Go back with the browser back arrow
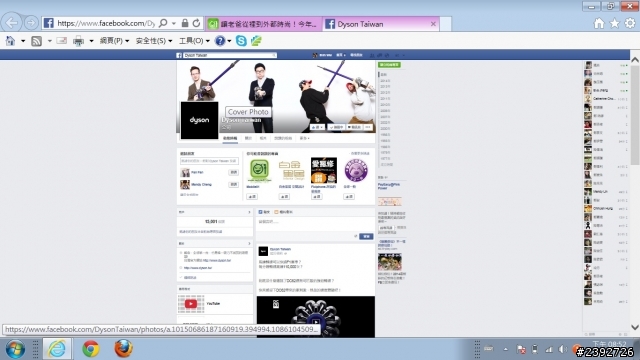Screen dimensions: 640x360 pyautogui.click(x=11, y=23)
